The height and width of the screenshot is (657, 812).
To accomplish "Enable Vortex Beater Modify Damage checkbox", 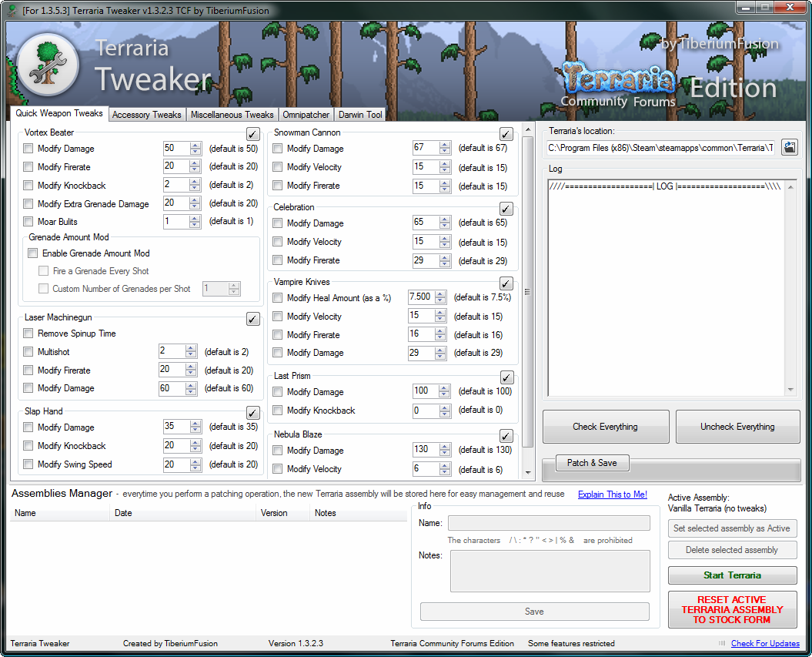I will (x=28, y=148).
